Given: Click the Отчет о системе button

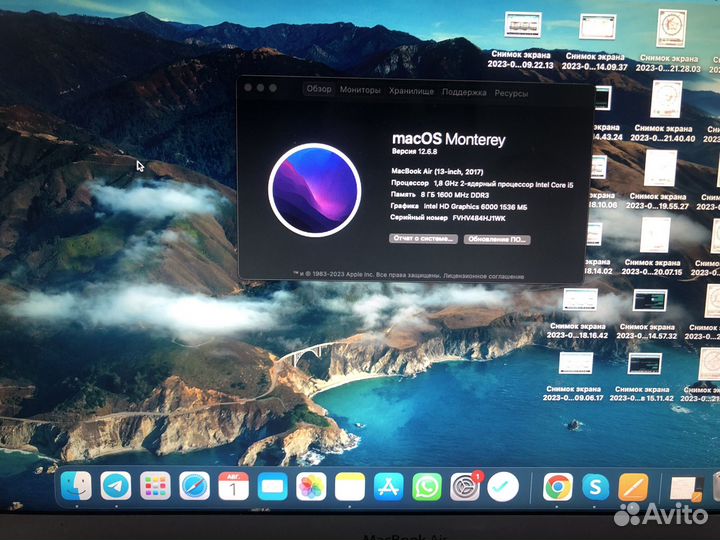Looking at the screenshot, I should pyautogui.click(x=423, y=238).
